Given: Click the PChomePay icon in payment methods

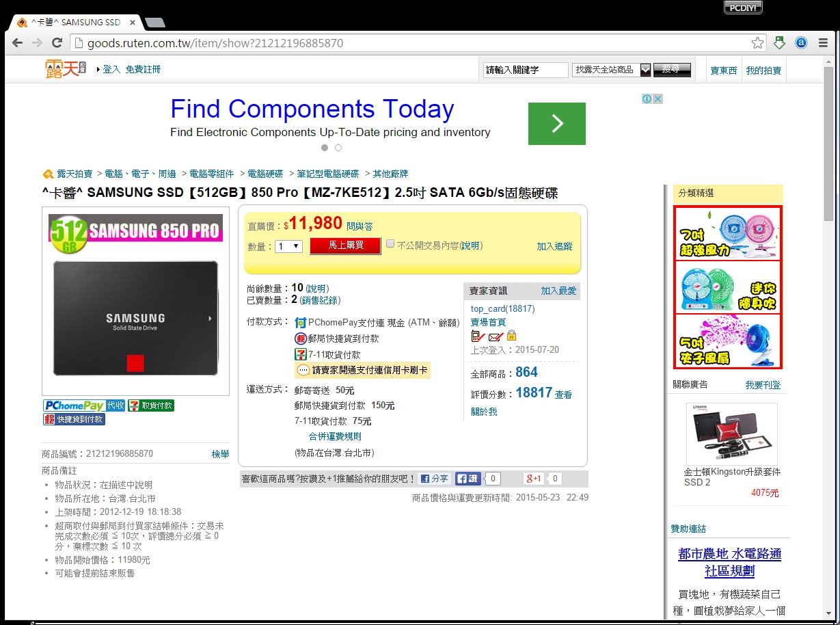Looking at the screenshot, I should pyautogui.click(x=301, y=323).
